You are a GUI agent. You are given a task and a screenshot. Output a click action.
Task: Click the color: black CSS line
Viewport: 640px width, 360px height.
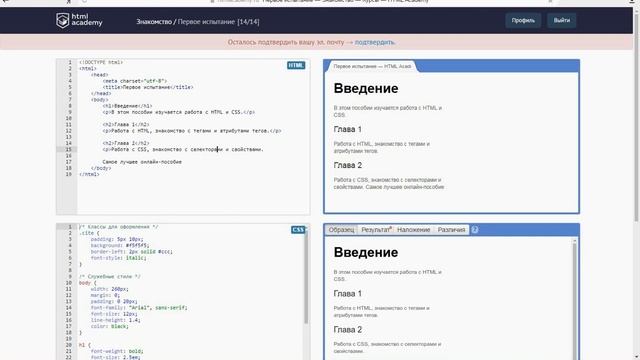pyautogui.click(x=109, y=326)
